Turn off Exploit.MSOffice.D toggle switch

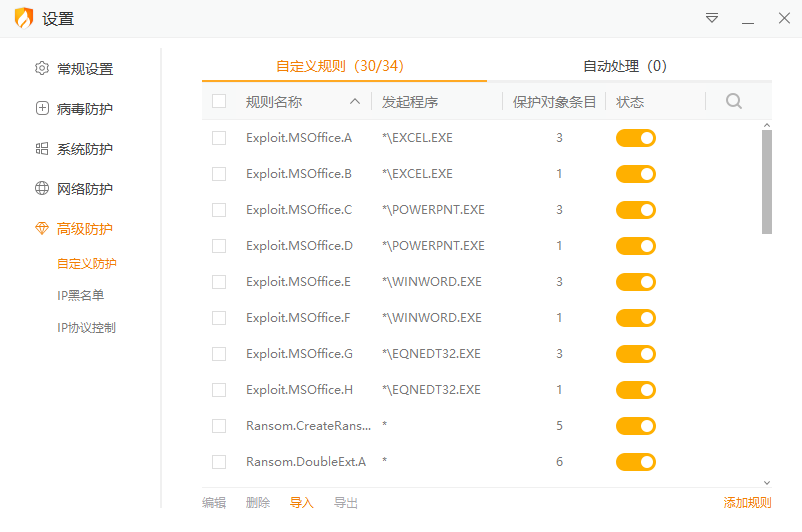[636, 246]
